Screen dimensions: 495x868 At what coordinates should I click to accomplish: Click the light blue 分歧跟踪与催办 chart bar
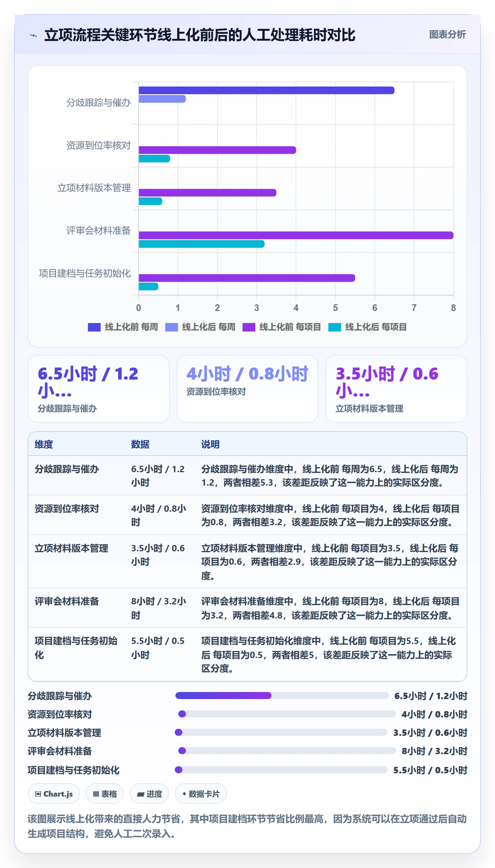[162, 99]
